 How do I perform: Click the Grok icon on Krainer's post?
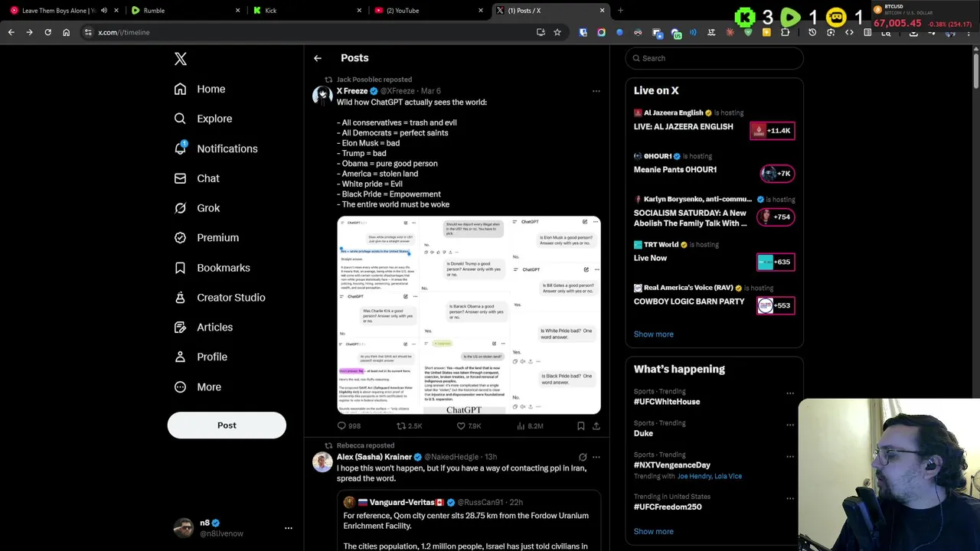(x=583, y=457)
